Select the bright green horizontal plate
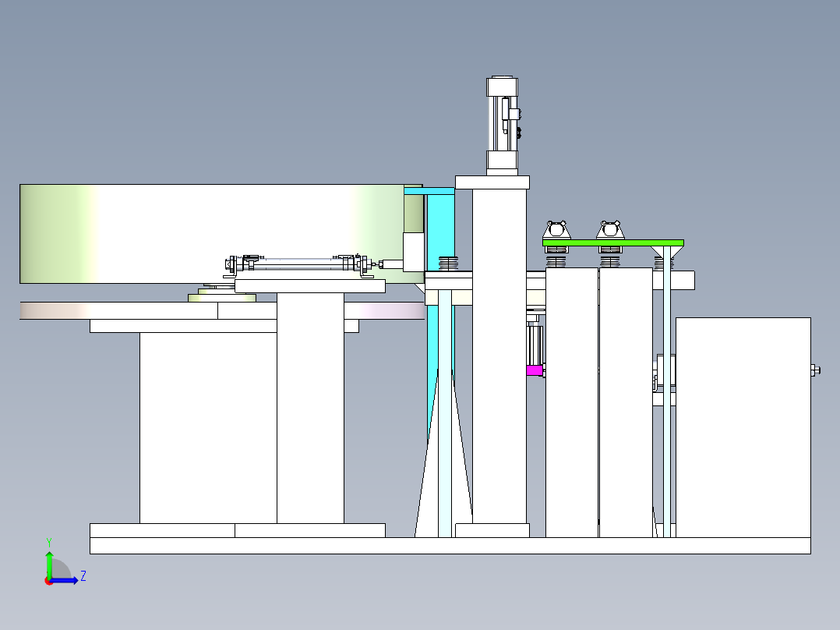The width and height of the screenshot is (840, 630). (612, 243)
